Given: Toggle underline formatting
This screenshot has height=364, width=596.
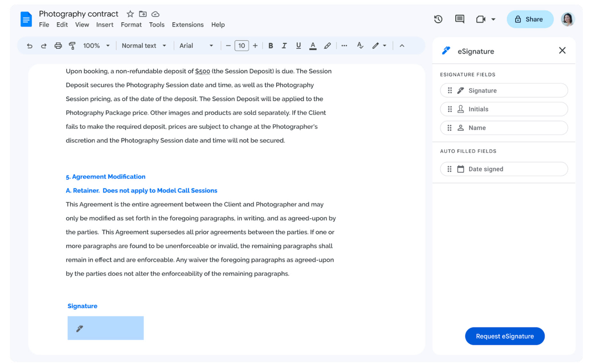Looking at the screenshot, I should (298, 46).
